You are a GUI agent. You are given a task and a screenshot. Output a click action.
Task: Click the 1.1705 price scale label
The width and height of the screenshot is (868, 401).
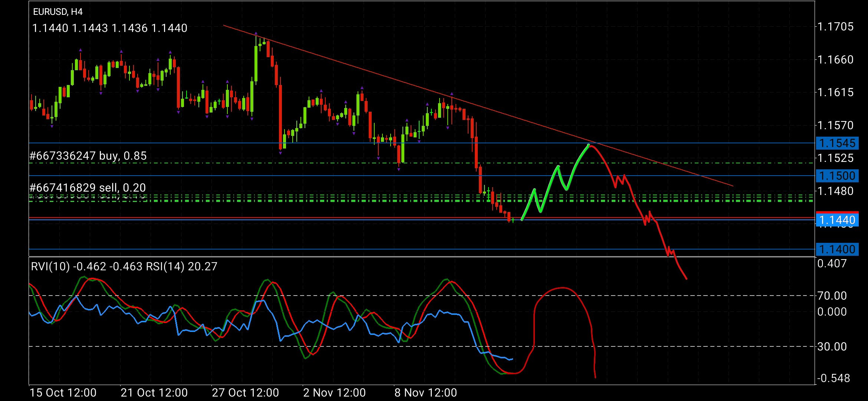[835, 27]
